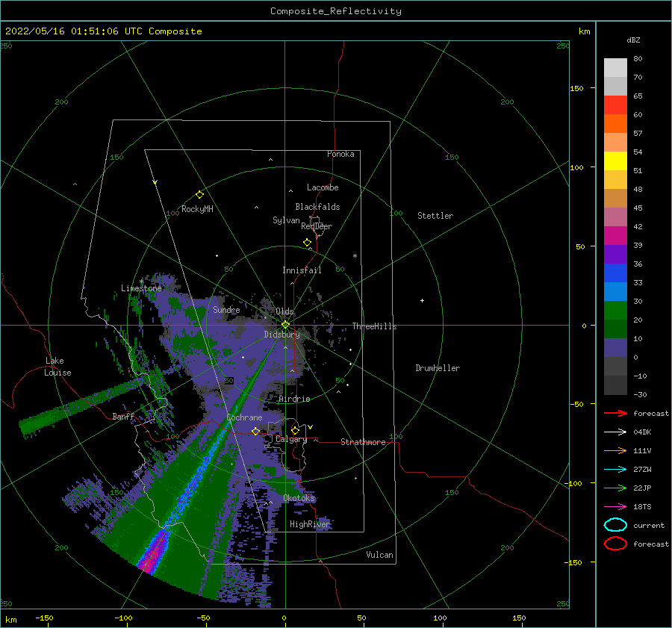Screen dimensions: 672x628
Task: Click the Sundre label
Action: pyautogui.click(x=226, y=309)
